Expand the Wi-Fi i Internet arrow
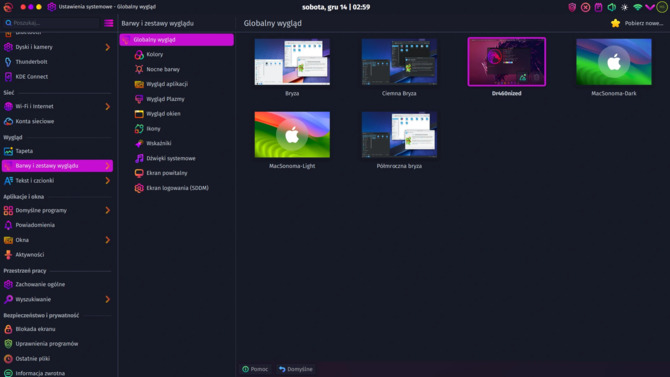Image resolution: width=670 pixels, height=377 pixels. (x=108, y=106)
